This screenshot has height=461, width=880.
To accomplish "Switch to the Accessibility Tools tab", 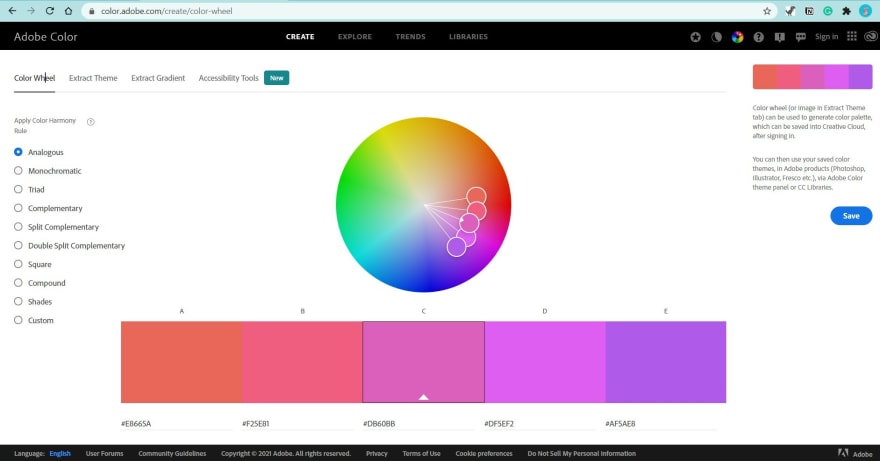I will [x=228, y=78].
